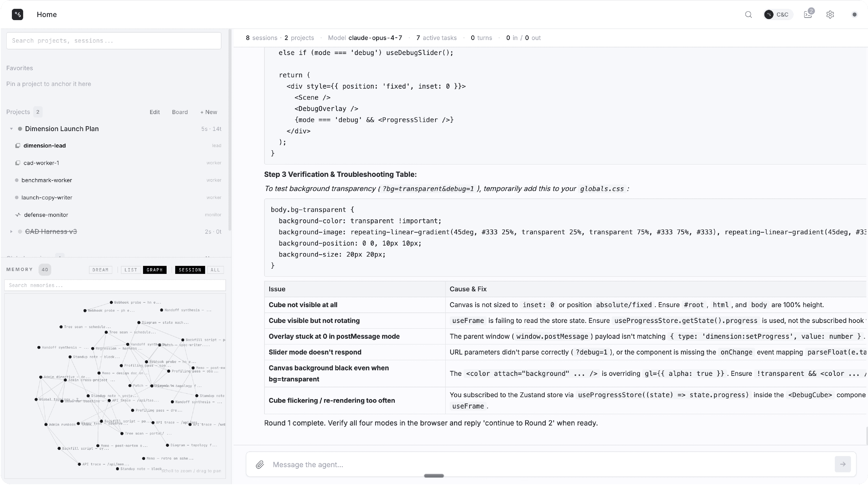Toggle memory scope to ALL

[215, 270]
